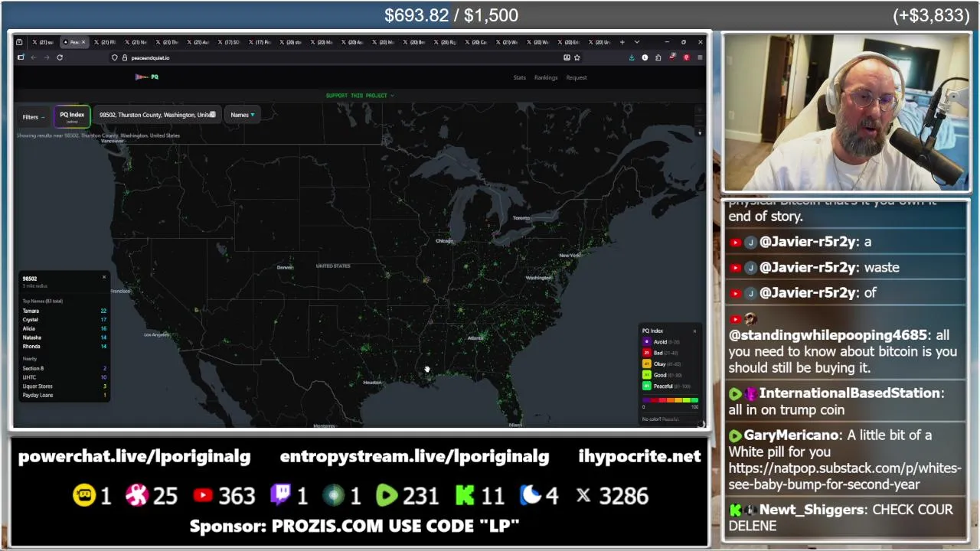
Task: Click the Payday Loans nearby row
Action: tap(64, 395)
